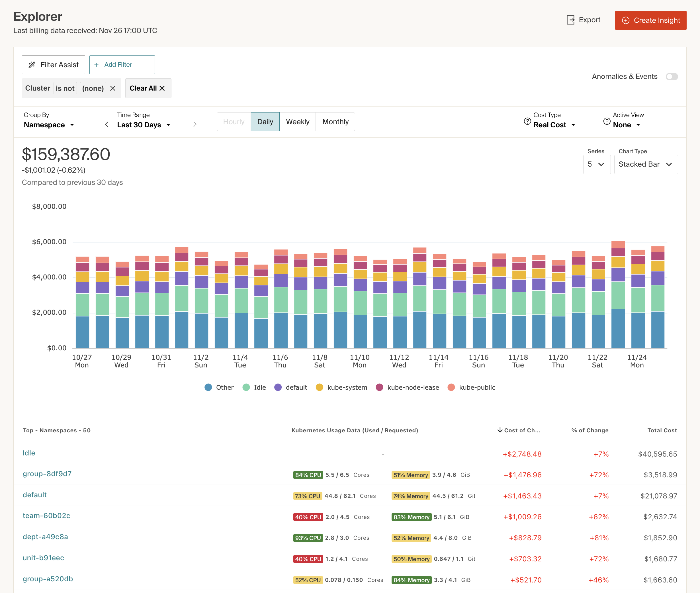Screen dimensions: 700x593
Task: Switch to the Weekly view tab
Action: coord(298,122)
